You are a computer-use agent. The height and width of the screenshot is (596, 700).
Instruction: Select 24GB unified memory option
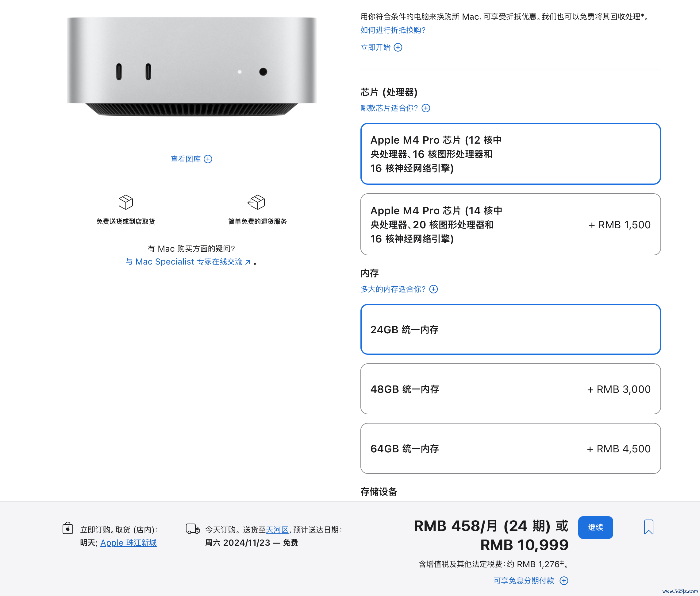pos(510,329)
